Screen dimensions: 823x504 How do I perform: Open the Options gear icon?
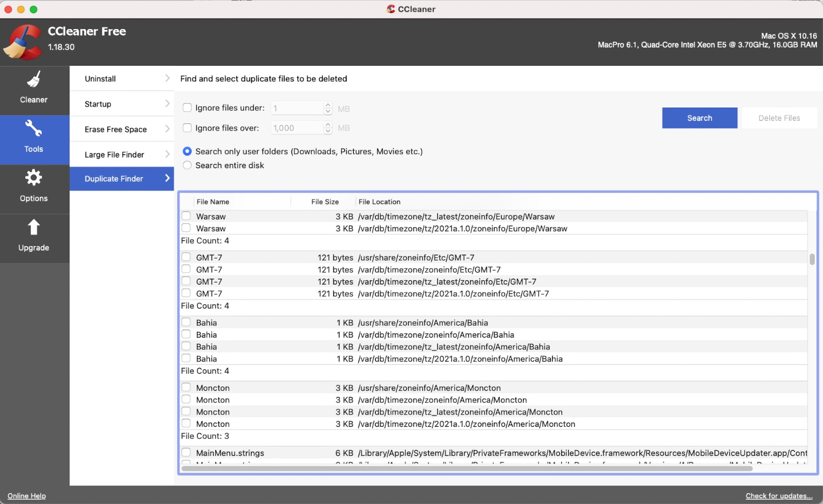[x=33, y=178]
